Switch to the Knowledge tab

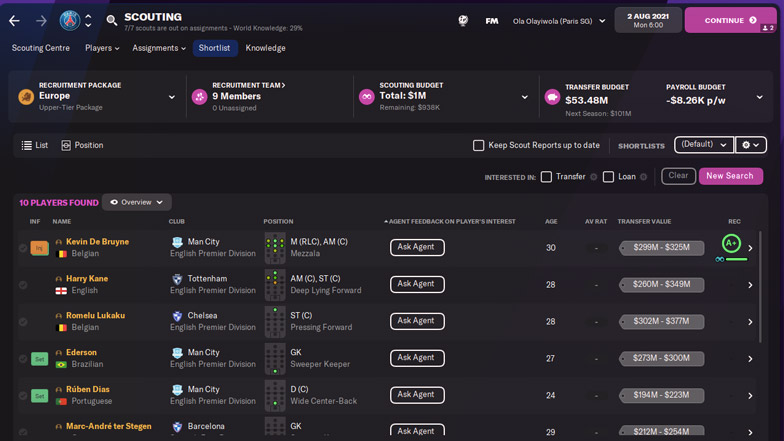(x=266, y=48)
